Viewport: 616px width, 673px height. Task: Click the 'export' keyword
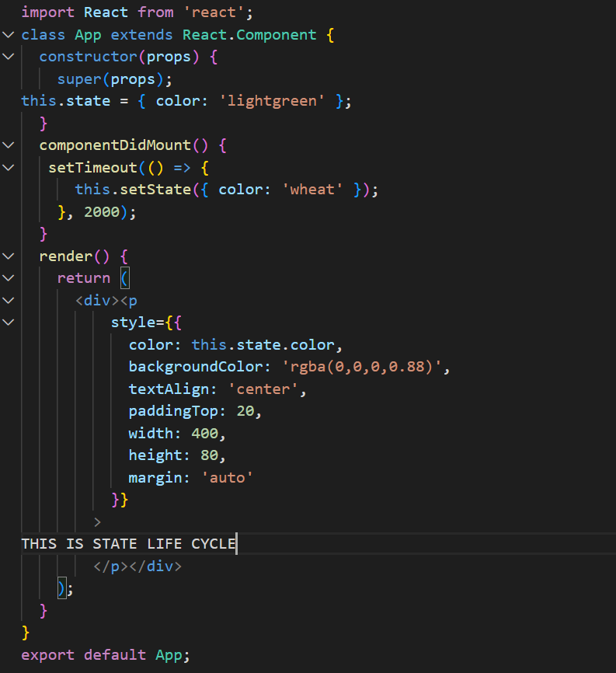[x=47, y=655]
